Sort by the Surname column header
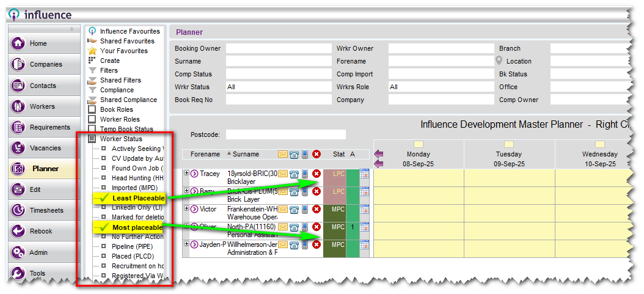Viewport: 644px width, 294px height. pos(246,155)
